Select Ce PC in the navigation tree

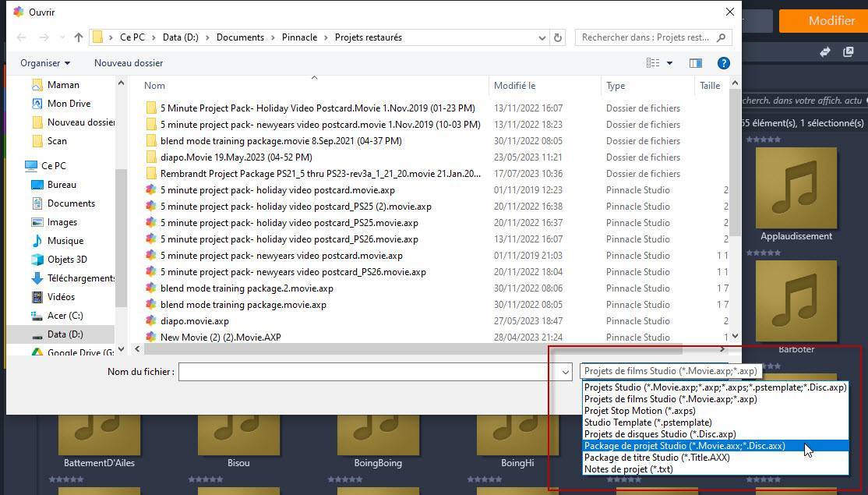(x=53, y=165)
